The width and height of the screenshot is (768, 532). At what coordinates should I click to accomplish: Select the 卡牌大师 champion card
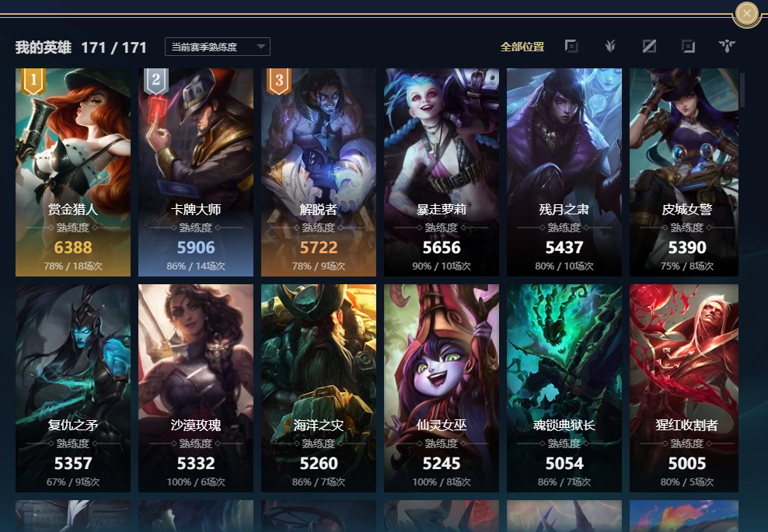pyautogui.click(x=196, y=172)
